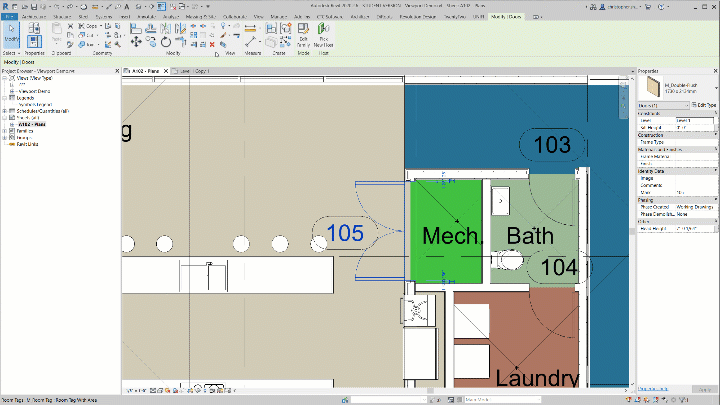720x405 pixels.
Task: Open the Manage ribbon tab
Action: (x=278, y=17)
